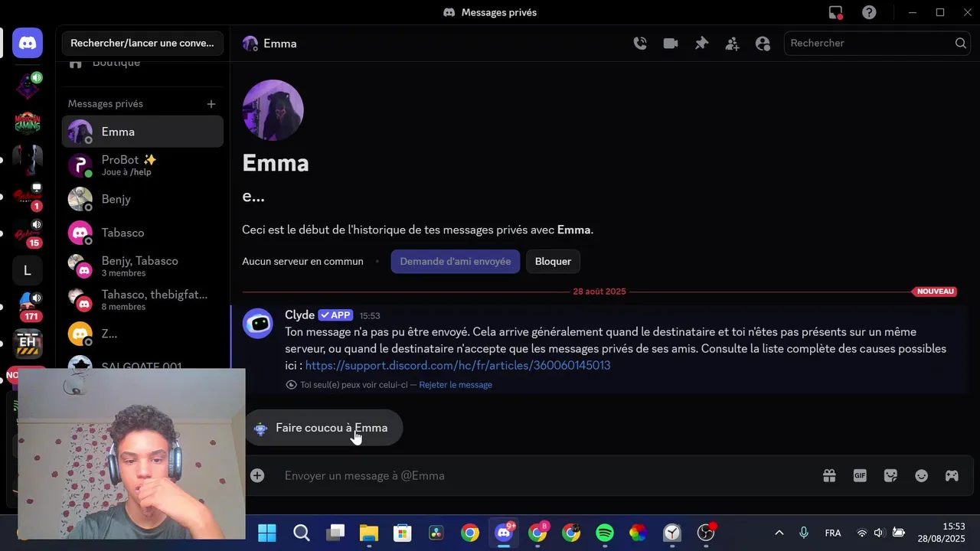Screen dimensions: 980x551
Task: Start a video call with Emma
Action: pyautogui.click(x=671, y=44)
